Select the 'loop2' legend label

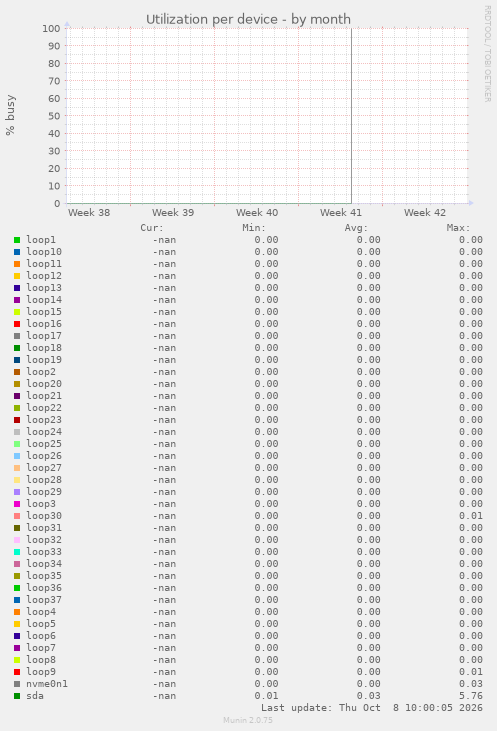pos(41,372)
